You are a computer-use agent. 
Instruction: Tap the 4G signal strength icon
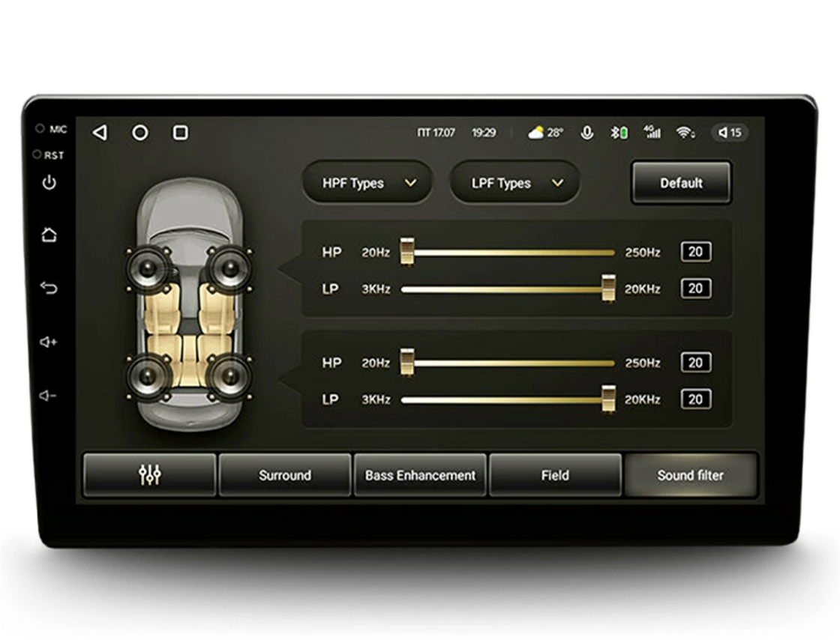click(652, 132)
